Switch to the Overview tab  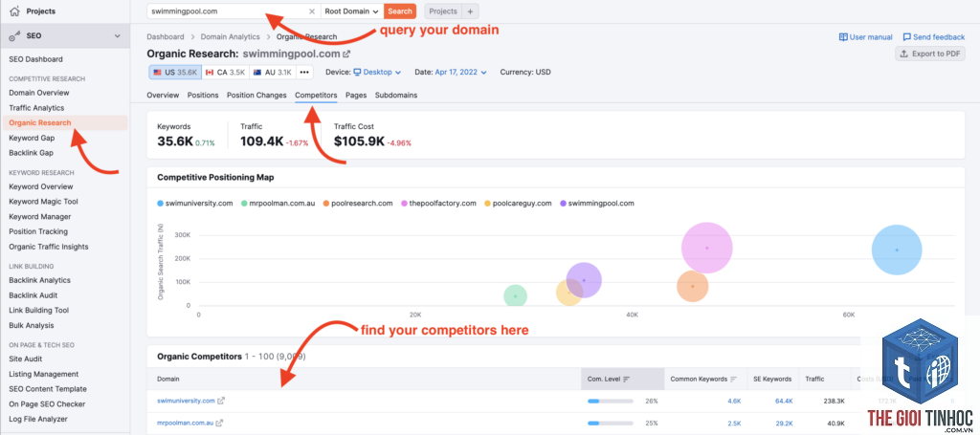click(163, 95)
